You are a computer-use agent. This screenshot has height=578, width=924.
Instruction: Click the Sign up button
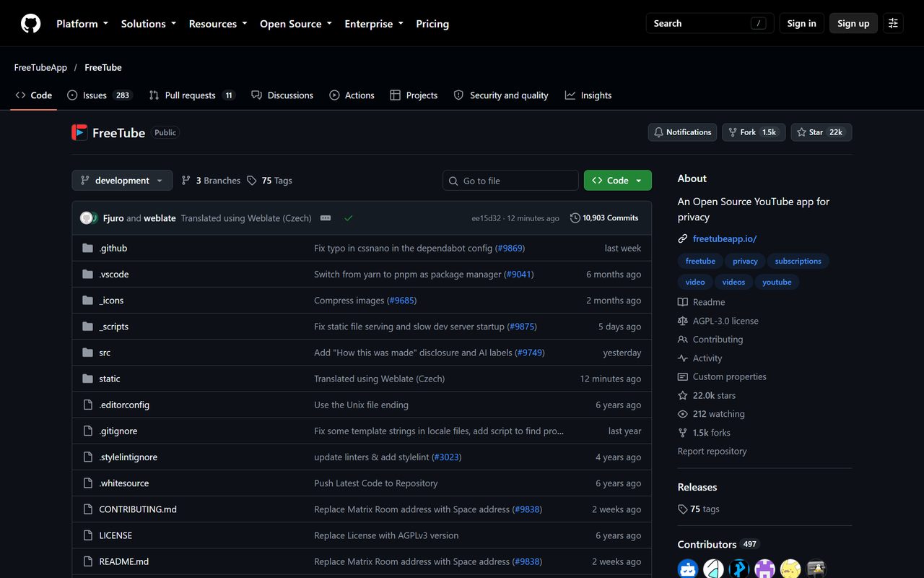coord(853,23)
